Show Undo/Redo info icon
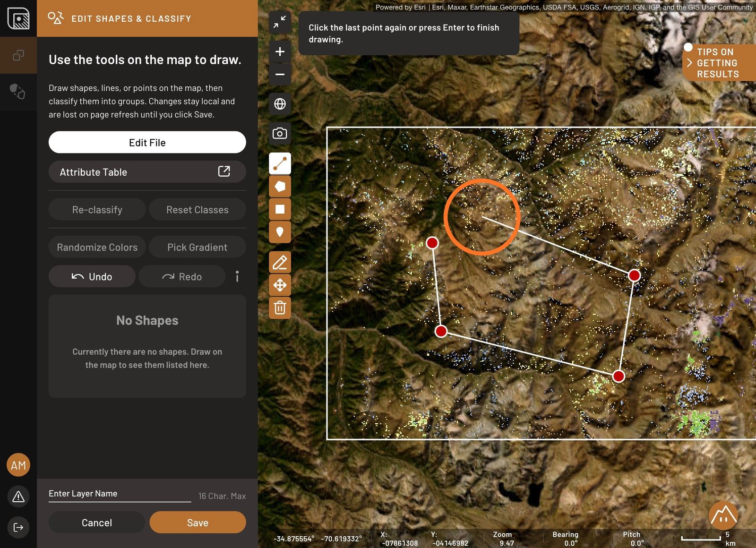 [x=237, y=276]
